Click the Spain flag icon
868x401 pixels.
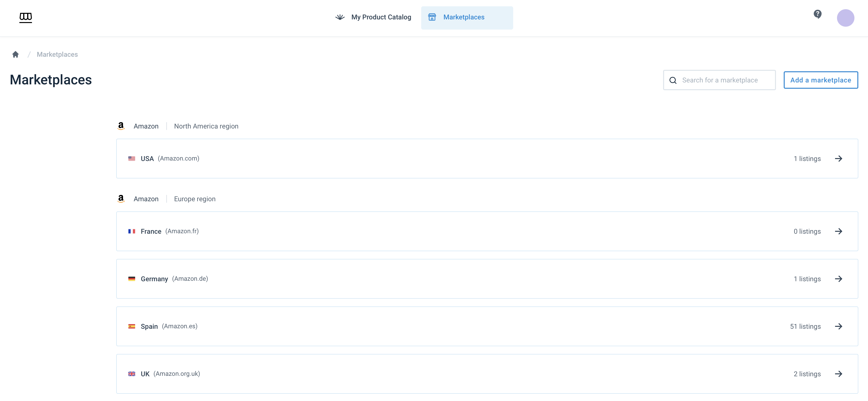point(132,327)
